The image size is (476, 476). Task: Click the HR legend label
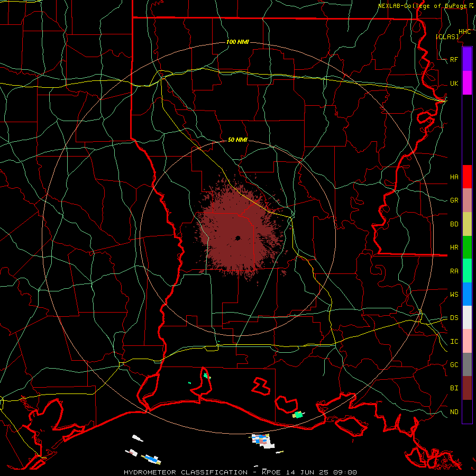[x=454, y=248]
